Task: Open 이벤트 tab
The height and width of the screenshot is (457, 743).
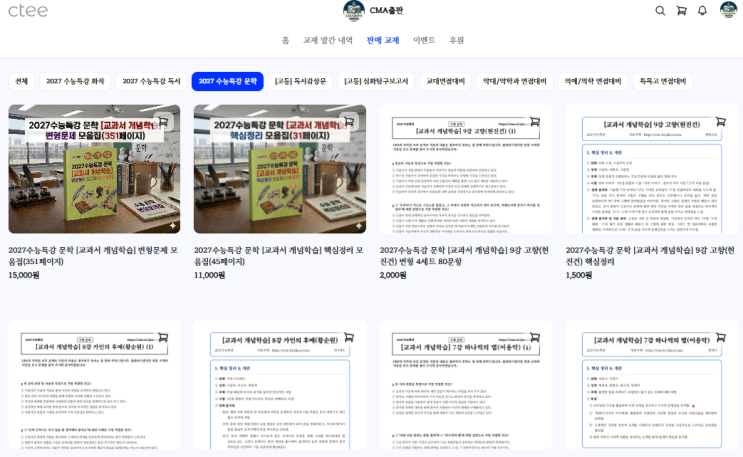Action: tap(424, 40)
